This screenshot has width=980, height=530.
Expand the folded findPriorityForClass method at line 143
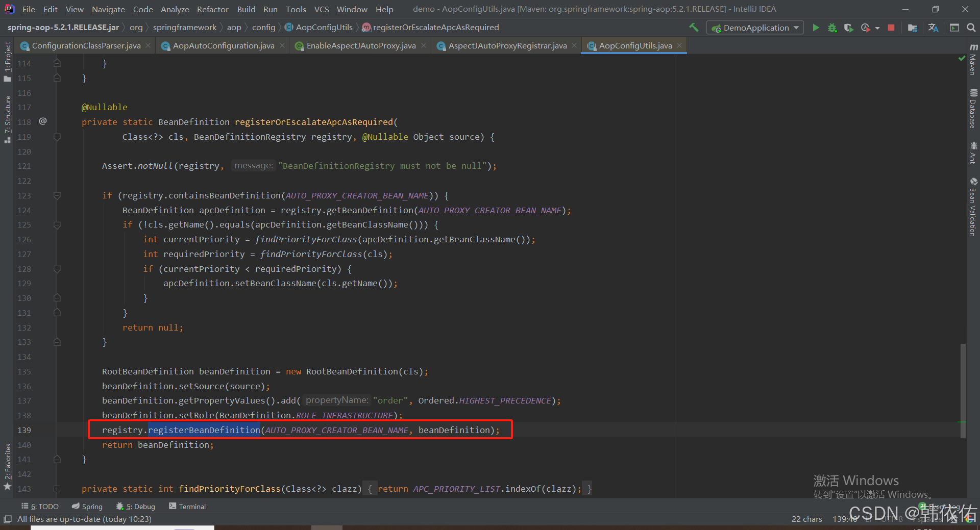click(x=57, y=489)
